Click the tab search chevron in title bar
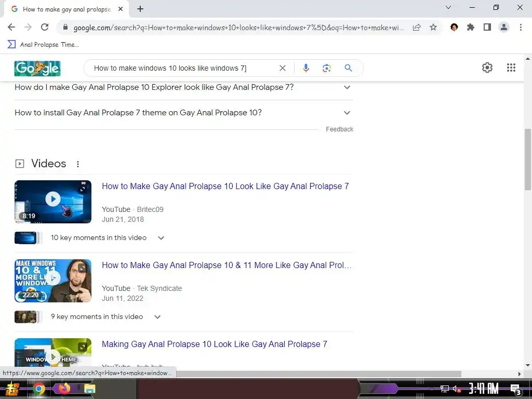532x399 pixels. 448,7
